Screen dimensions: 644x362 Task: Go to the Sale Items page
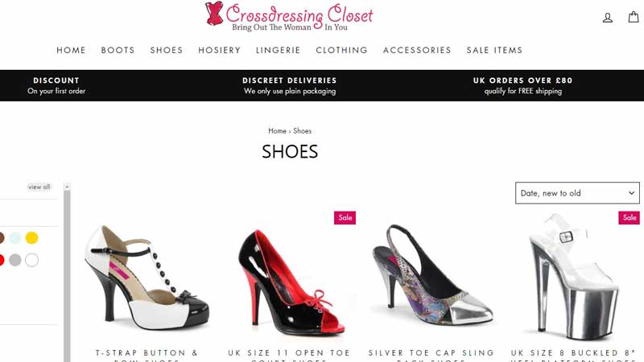point(494,50)
